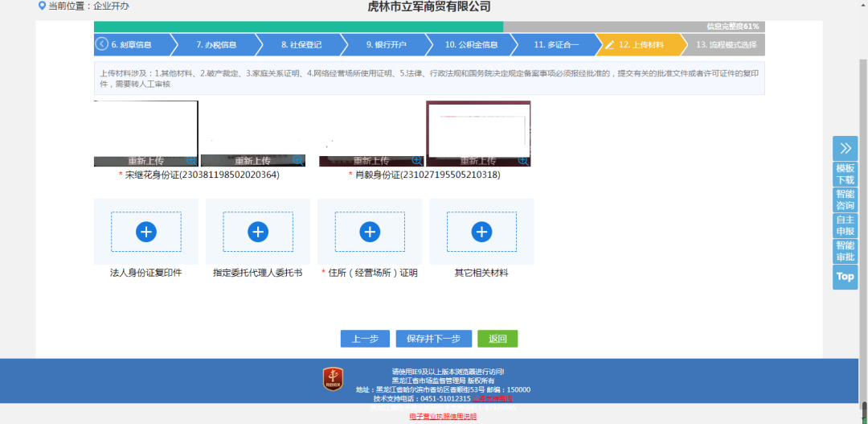
Task: Open step 13. 流程模式选择
Action: (x=727, y=45)
